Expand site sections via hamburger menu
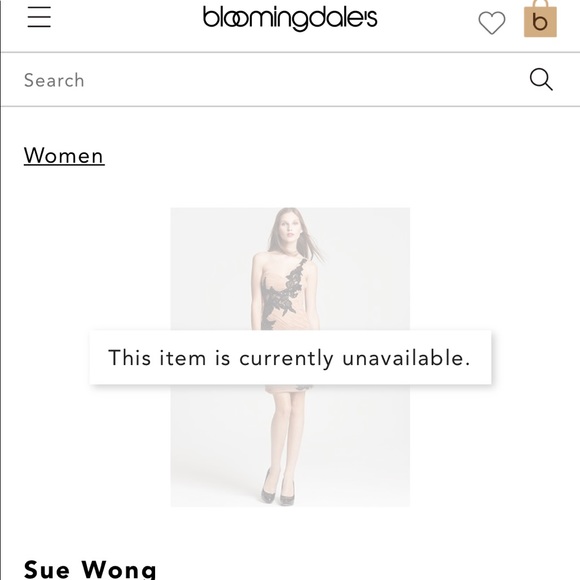 click(39, 17)
